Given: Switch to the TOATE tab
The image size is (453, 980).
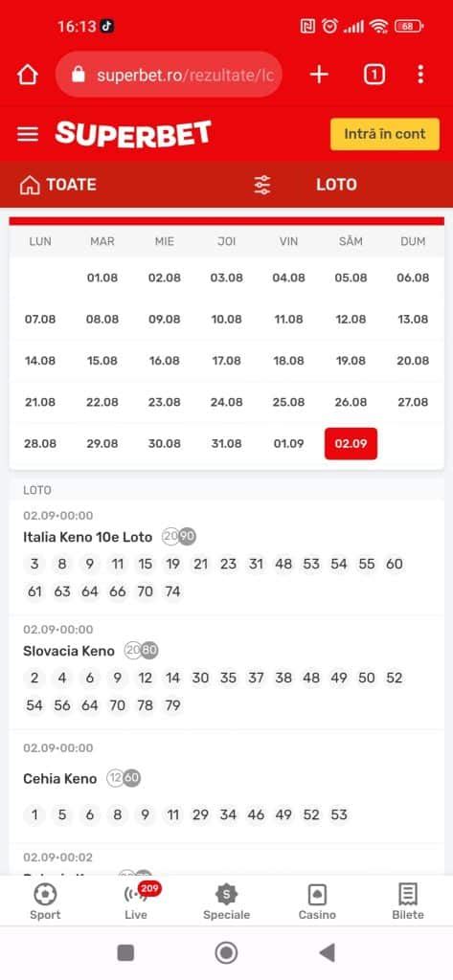Looking at the screenshot, I should pos(58,185).
